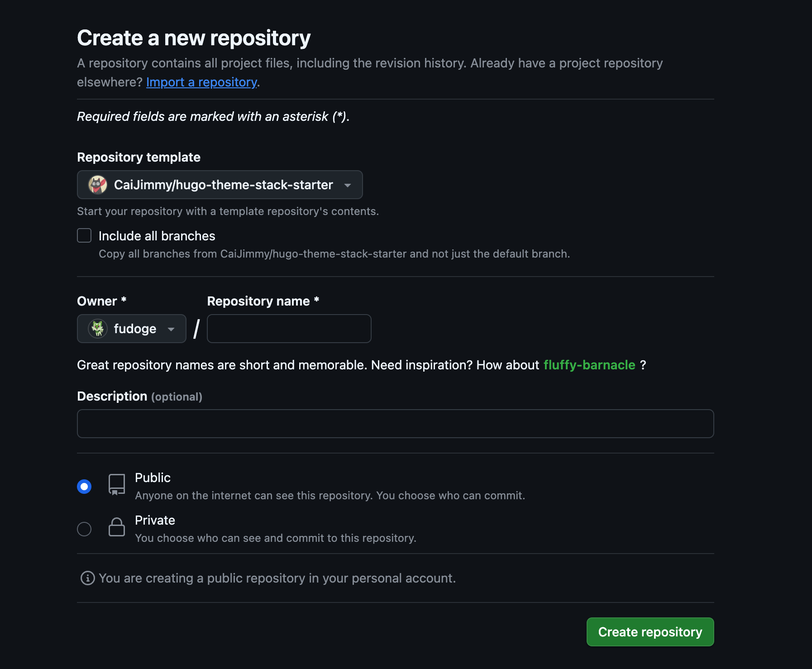Click the fudoge owner avatar
812x669 pixels.
pos(99,329)
